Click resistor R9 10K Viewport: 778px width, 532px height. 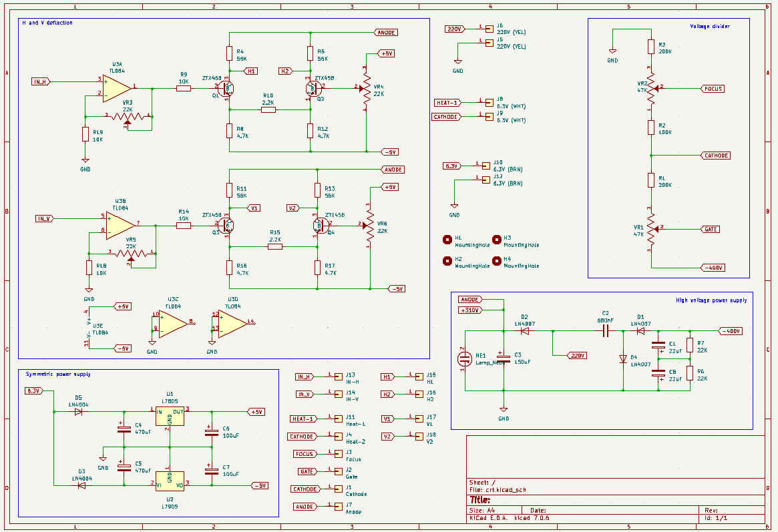(184, 89)
